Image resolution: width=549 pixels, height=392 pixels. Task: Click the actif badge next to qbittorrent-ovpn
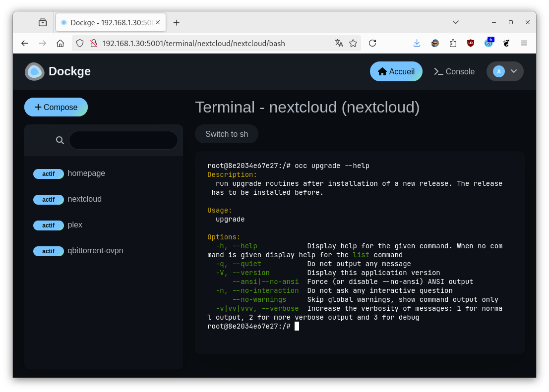[x=48, y=251]
